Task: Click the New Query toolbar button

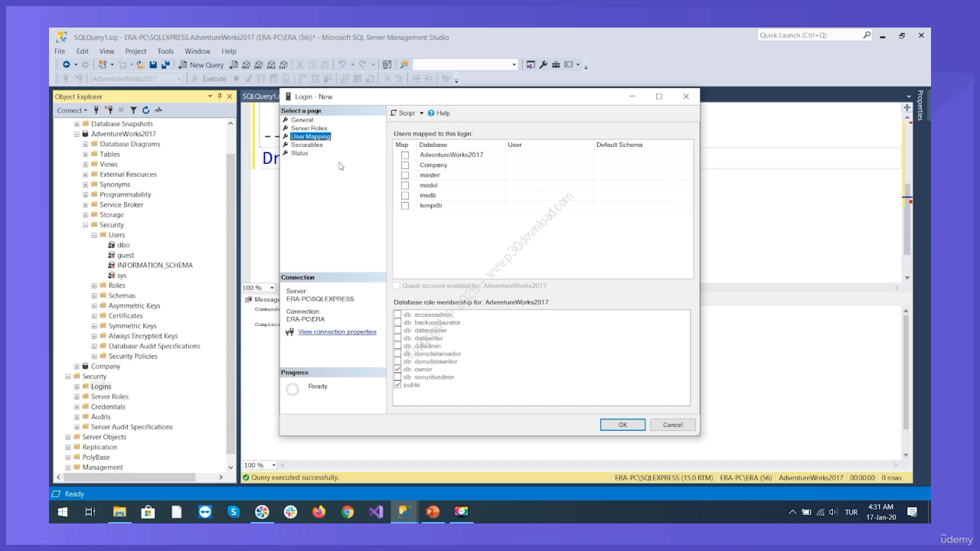Action: tap(201, 65)
